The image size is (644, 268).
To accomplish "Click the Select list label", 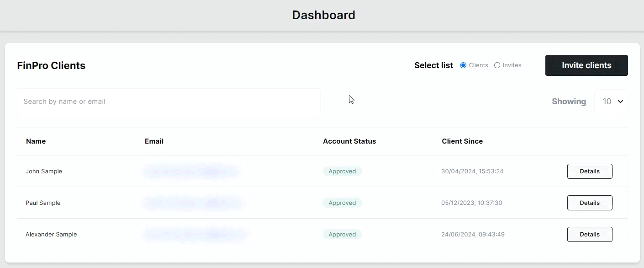I will point(433,65).
